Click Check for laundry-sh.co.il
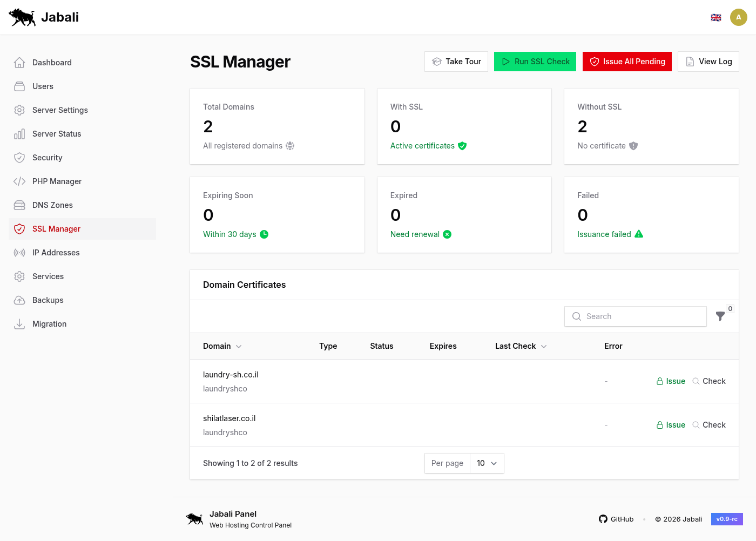Screen dimensions: 756x541 click(714, 381)
